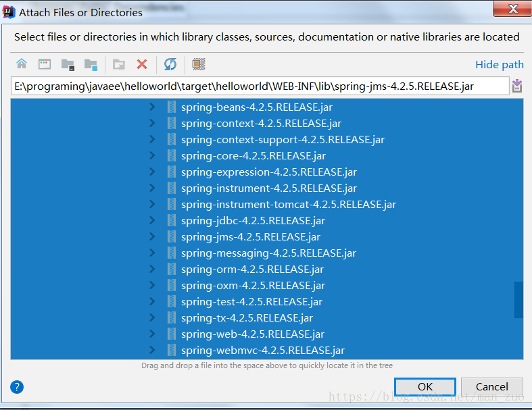Select spring-test-4.2.5.RELEASE.jar file name
The width and height of the screenshot is (532, 410).
point(251,302)
